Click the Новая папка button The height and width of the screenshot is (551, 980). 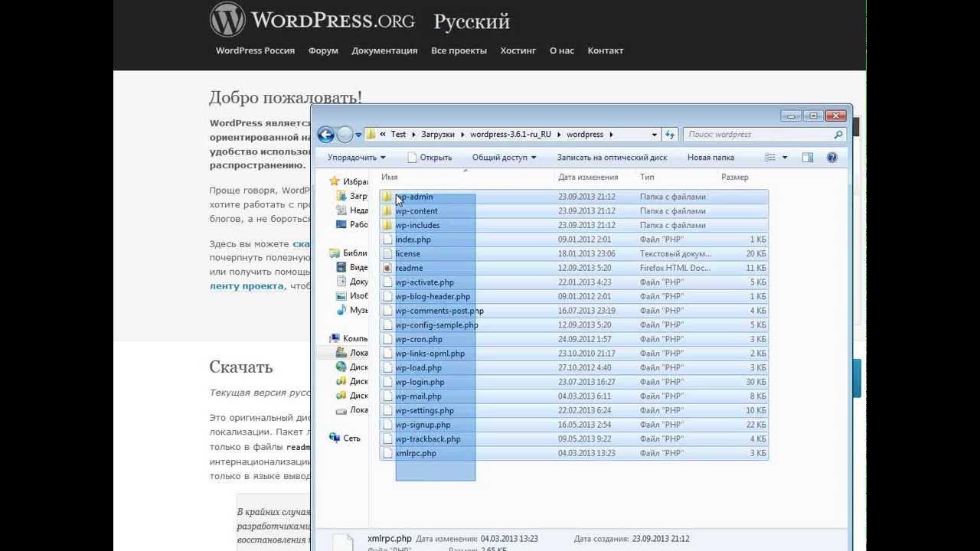pyautogui.click(x=710, y=158)
